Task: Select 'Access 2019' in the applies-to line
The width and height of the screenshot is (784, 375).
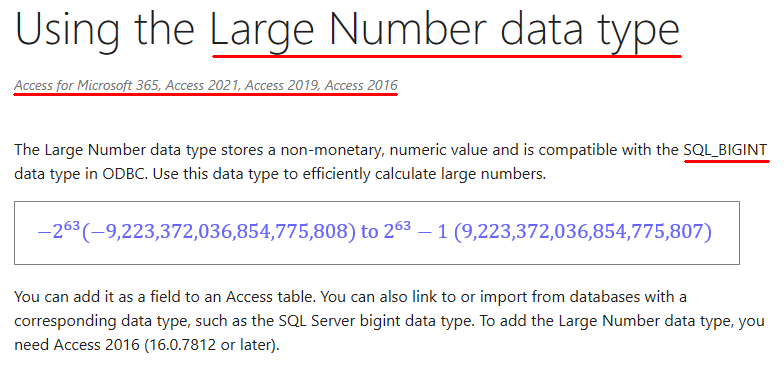Action: point(282,86)
